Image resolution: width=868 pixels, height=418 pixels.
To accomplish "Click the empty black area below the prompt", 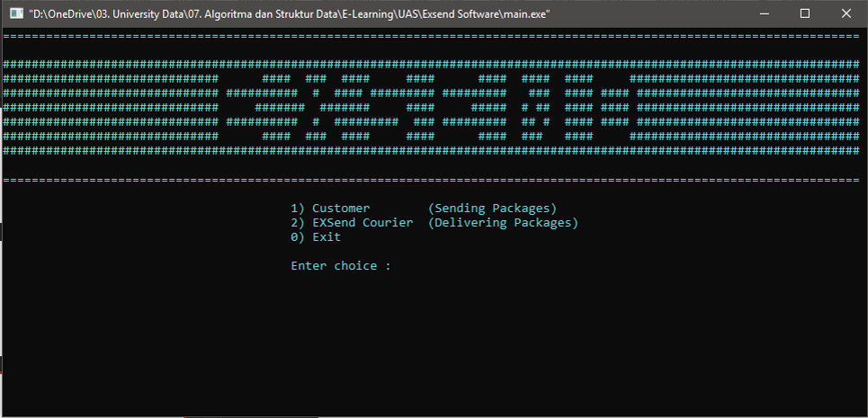I will [x=432, y=351].
